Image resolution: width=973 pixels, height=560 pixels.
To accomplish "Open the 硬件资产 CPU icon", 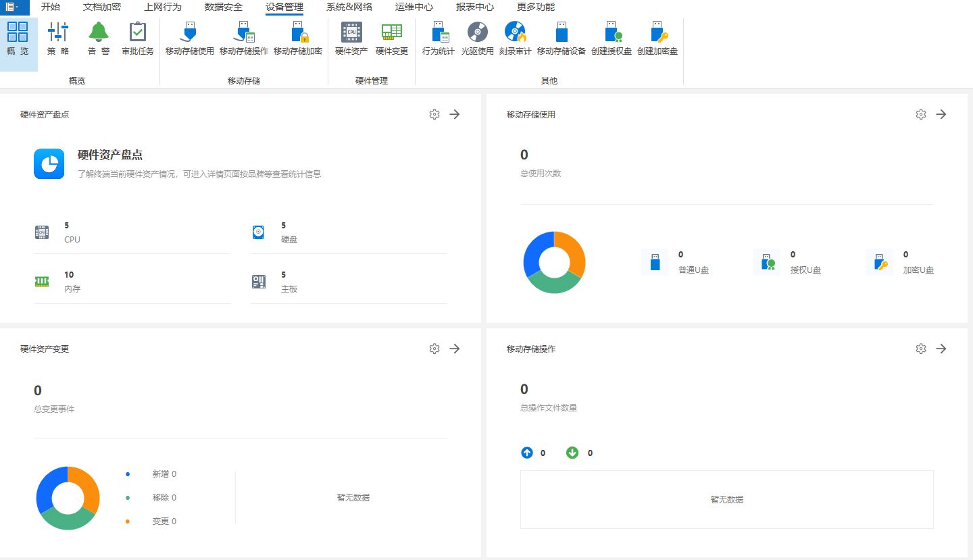I will pos(351,32).
